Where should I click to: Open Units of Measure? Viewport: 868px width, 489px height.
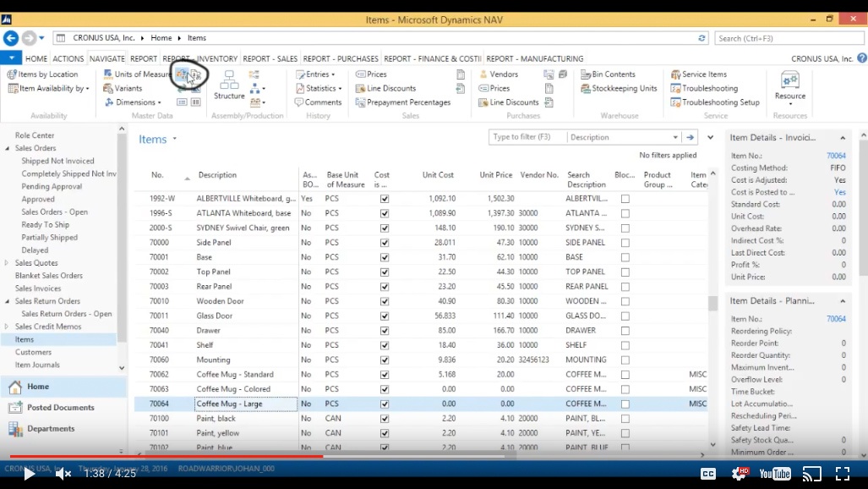pos(137,74)
